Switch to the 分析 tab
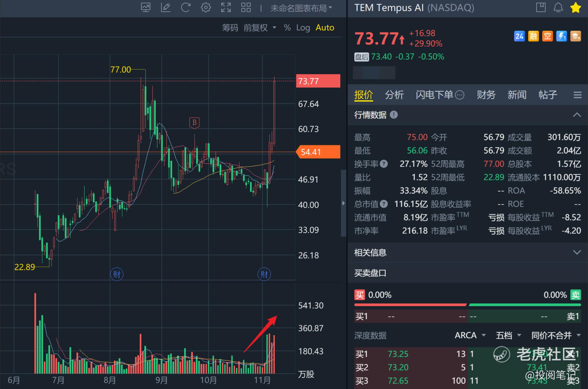This screenshot has height=389, width=588. 394,95
